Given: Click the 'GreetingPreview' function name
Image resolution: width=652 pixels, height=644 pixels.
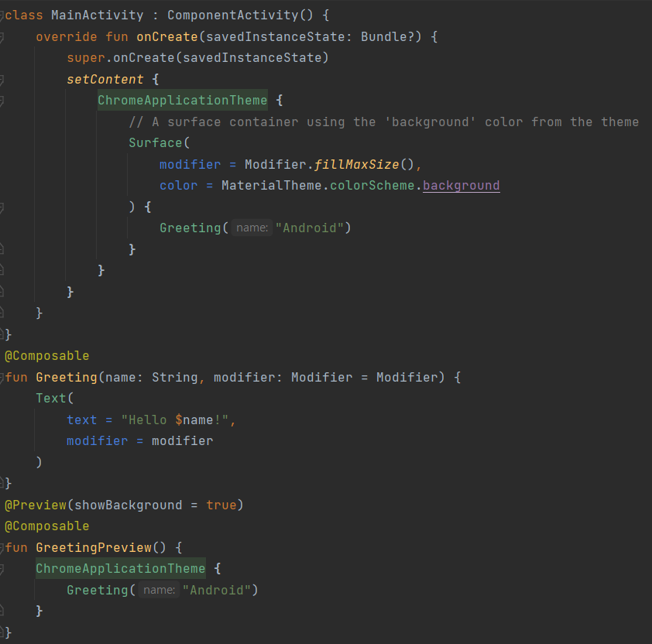Looking at the screenshot, I should [94, 547].
